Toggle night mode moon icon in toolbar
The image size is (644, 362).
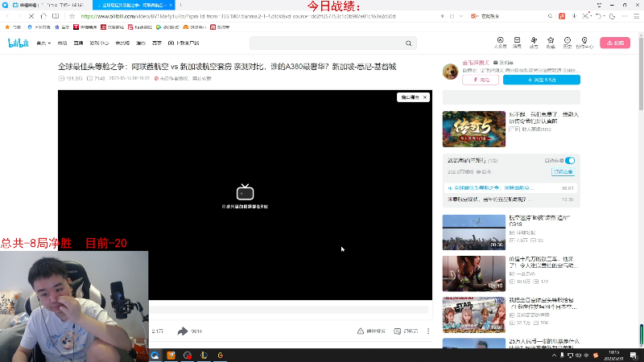point(612,16)
